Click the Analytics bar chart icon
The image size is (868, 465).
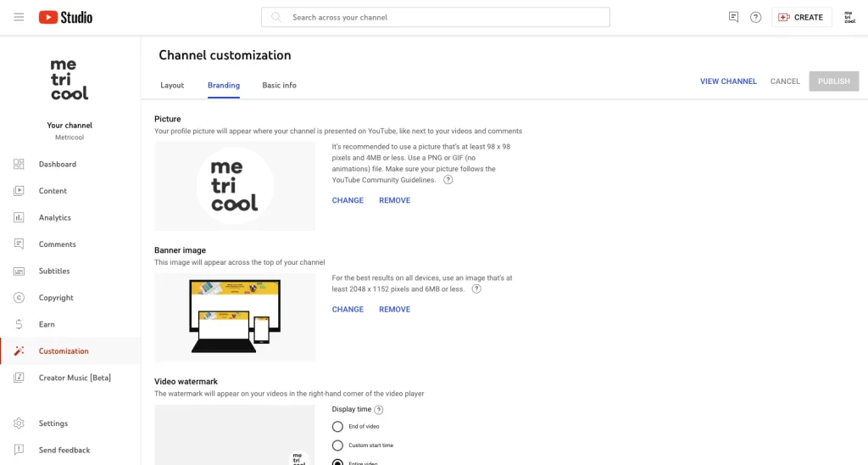19,217
